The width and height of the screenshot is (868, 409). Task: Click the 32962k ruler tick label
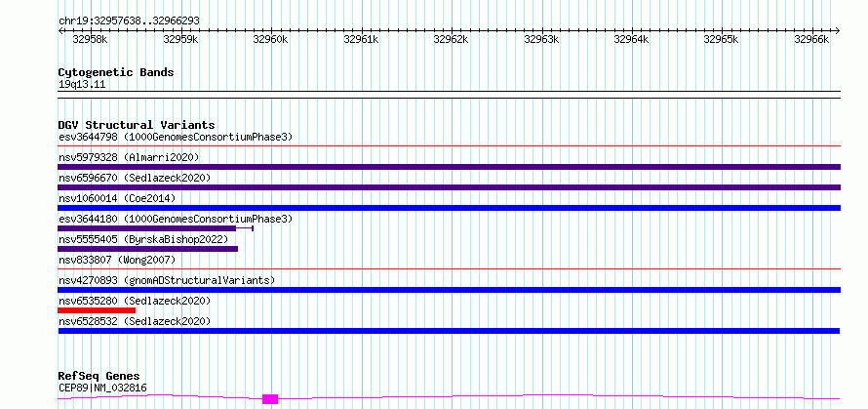tap(452, 39)
